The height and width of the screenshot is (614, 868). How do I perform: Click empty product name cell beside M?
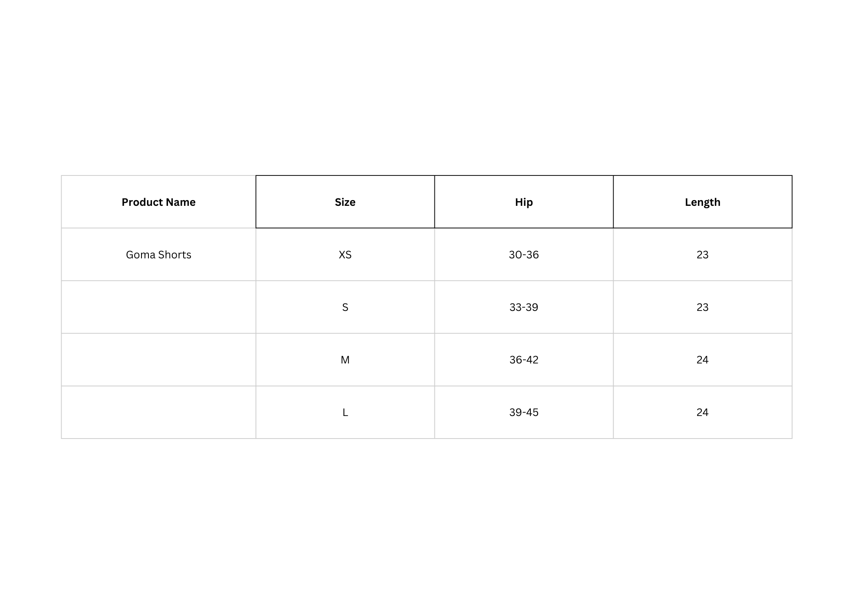pos(158,360)
